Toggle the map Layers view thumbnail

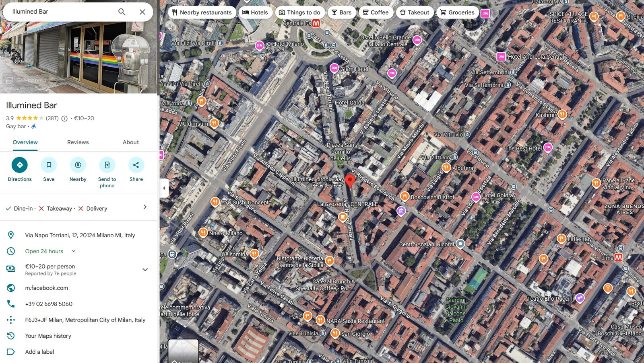pyautogui.click(x=183, y=352)
